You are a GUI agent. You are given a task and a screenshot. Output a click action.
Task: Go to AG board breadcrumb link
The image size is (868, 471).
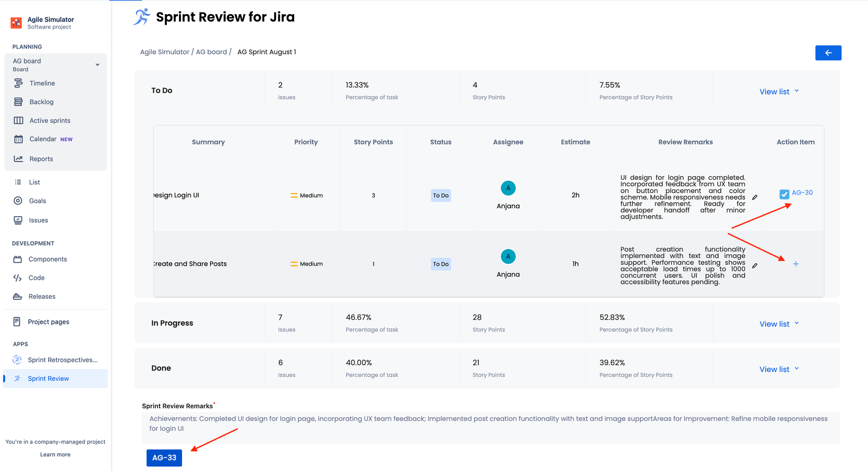pyautogui.click(x=211, y=52)
